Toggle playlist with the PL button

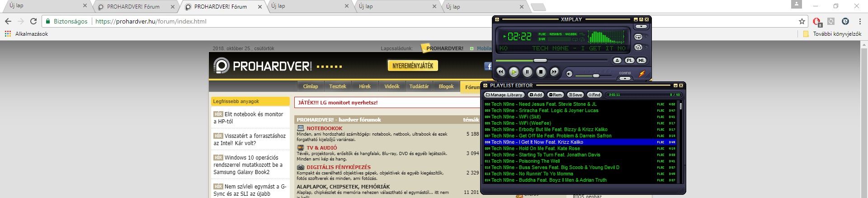pos(629,61)
